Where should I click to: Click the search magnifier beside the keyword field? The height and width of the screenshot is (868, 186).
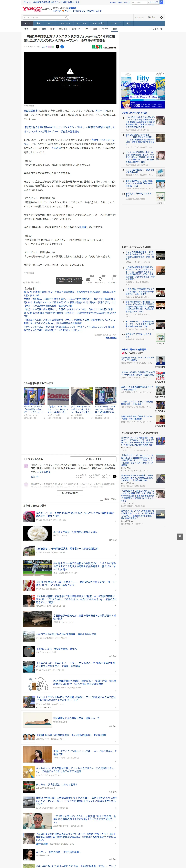coord(66,18)
